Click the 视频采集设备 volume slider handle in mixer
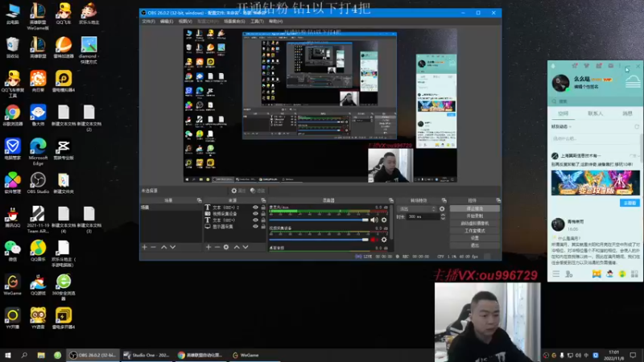This screenshot has height=362, width=644. (365, 240)
